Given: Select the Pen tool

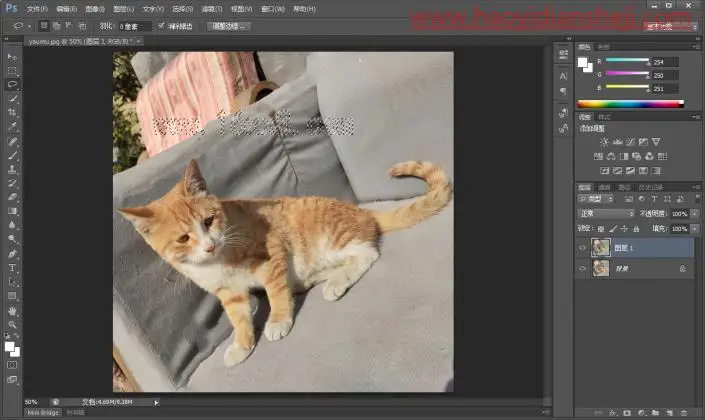Looking at the screenshot, I should pos(12,254).
